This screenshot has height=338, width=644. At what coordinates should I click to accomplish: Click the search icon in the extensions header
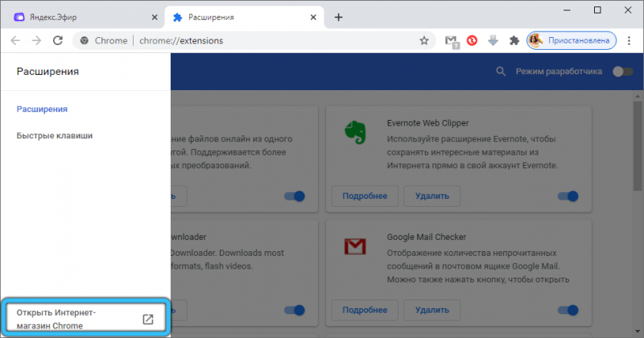point(500,72)
